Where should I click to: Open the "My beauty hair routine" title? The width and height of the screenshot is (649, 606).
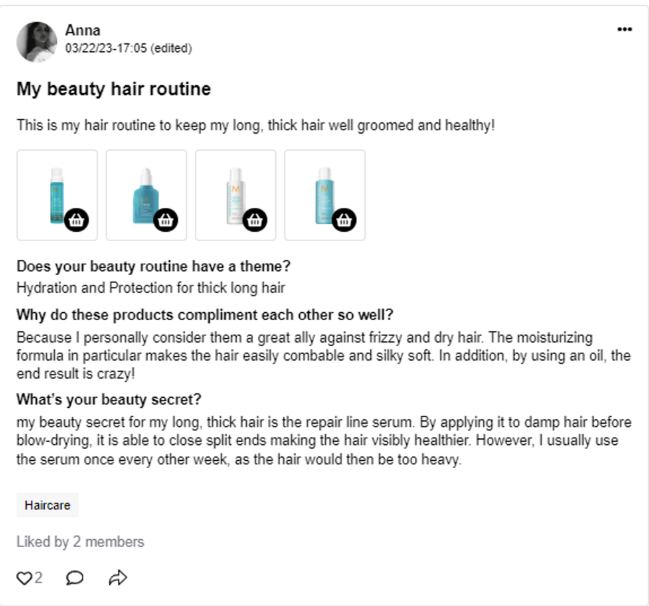pos(113,89)
